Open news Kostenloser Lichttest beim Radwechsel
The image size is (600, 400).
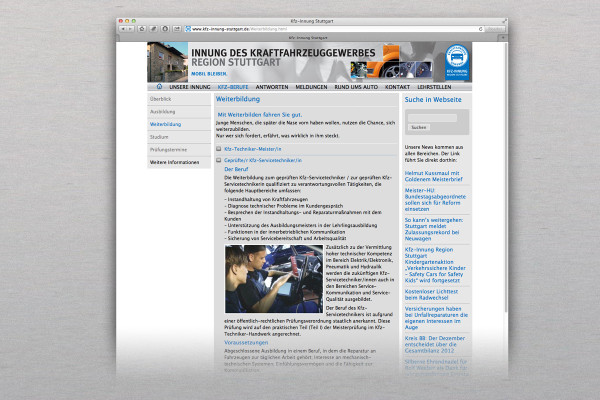click(431, 294)
